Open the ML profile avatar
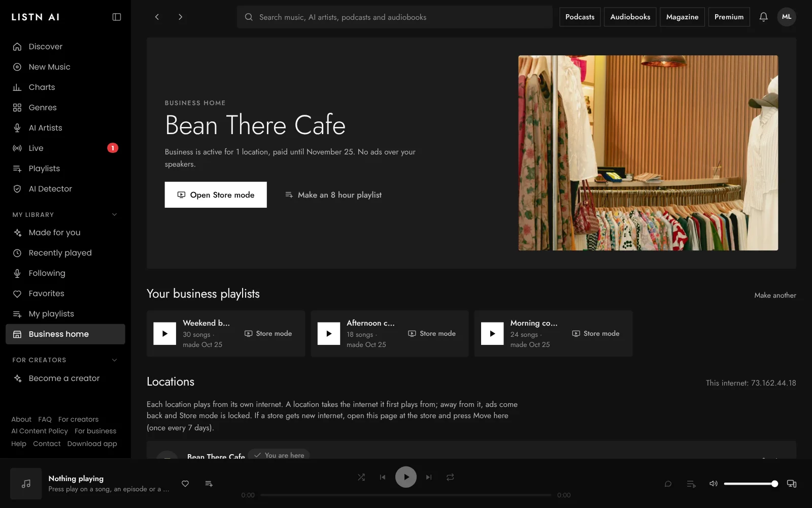The image size is (812, 508). point(787,17)
